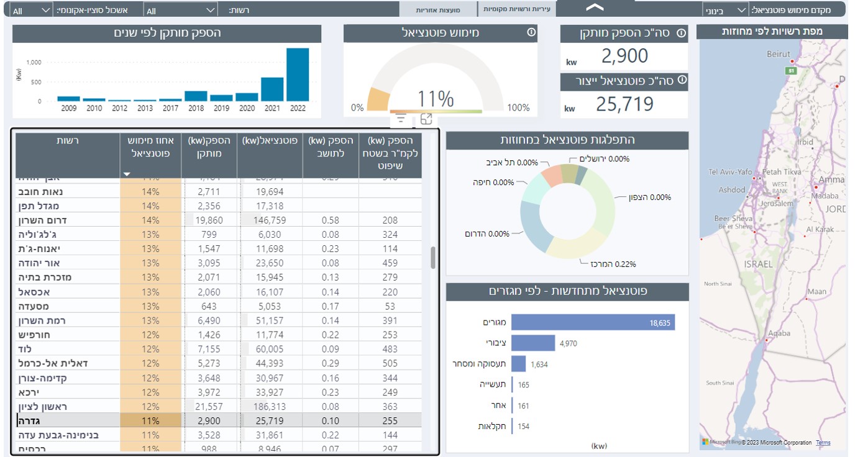This screenshot has width=868, height=457.
Task: Click the Terms link on the map
Action: point(823,443)
